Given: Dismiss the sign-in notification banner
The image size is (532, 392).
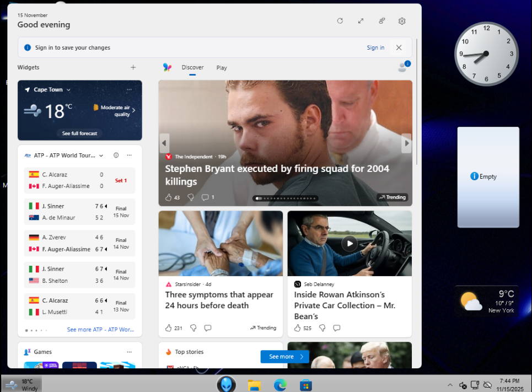Looking at the screenshot, I should 399,47.
